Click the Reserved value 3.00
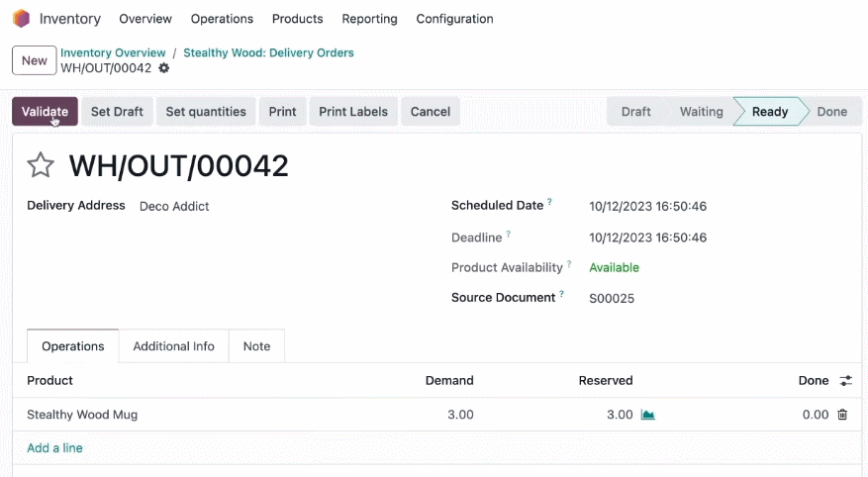Image resolution: width=868 pixels, height=477 pixels. pos(620,415)
